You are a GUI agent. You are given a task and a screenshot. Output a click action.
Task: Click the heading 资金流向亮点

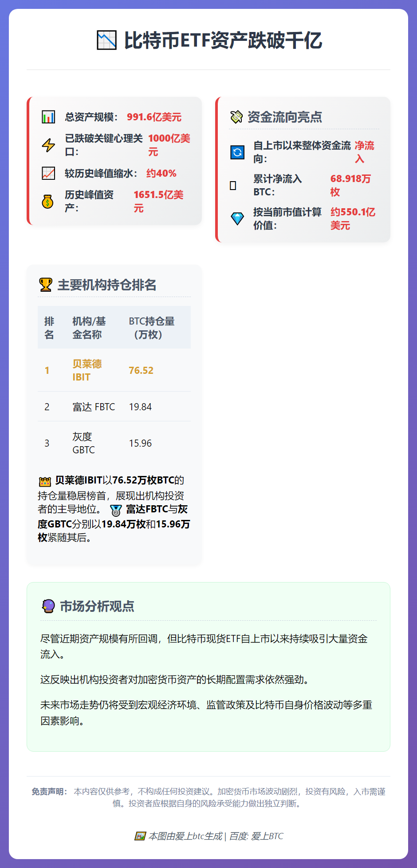285,117
